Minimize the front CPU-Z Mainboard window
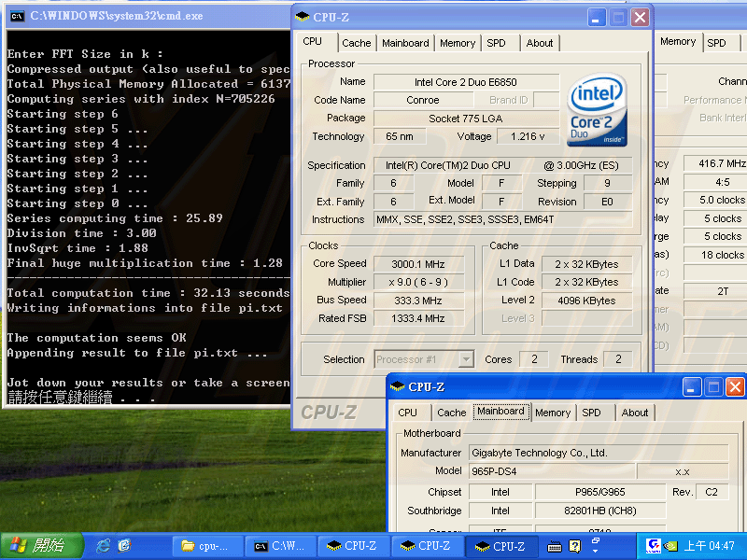The height and width of the screenshot is (560, 747). tap(690, 386)
